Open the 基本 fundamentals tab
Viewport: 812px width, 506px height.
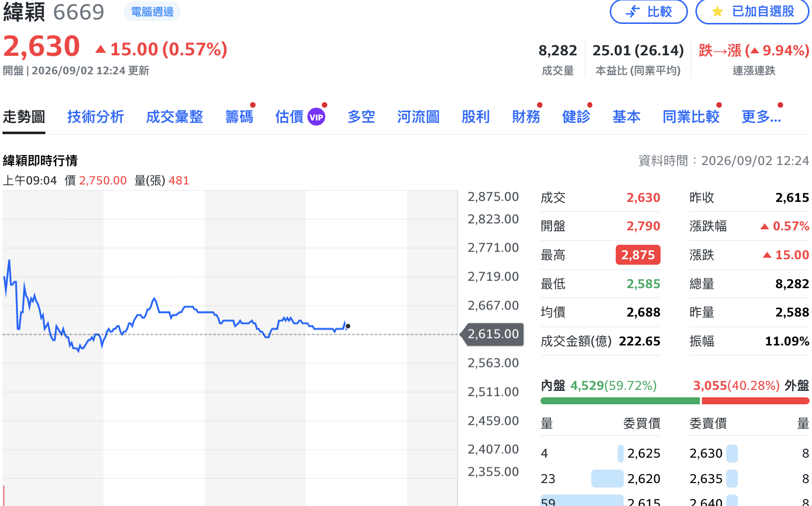click(627, 117)
